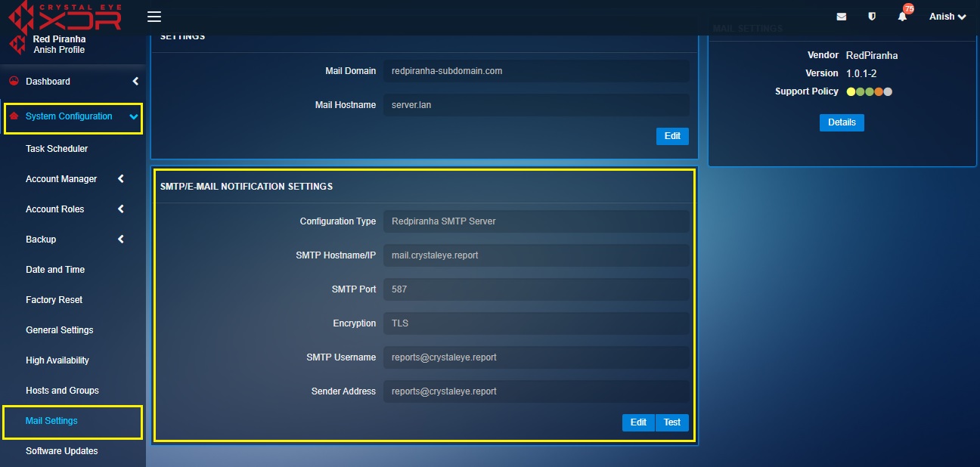Click the System Configuration gear icon
The width and height of the screenshot is (980, 467).
point(14,116)
